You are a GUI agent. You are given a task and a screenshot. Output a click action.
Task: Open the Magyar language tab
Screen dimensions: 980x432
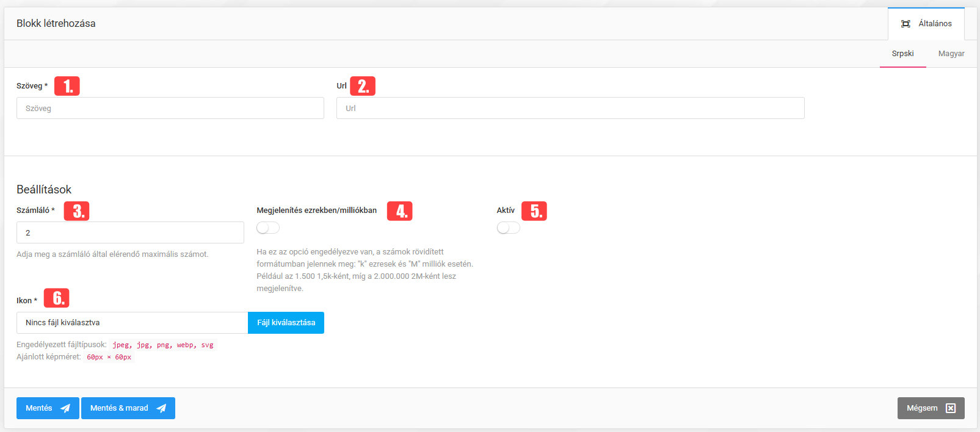pos(951,54)
